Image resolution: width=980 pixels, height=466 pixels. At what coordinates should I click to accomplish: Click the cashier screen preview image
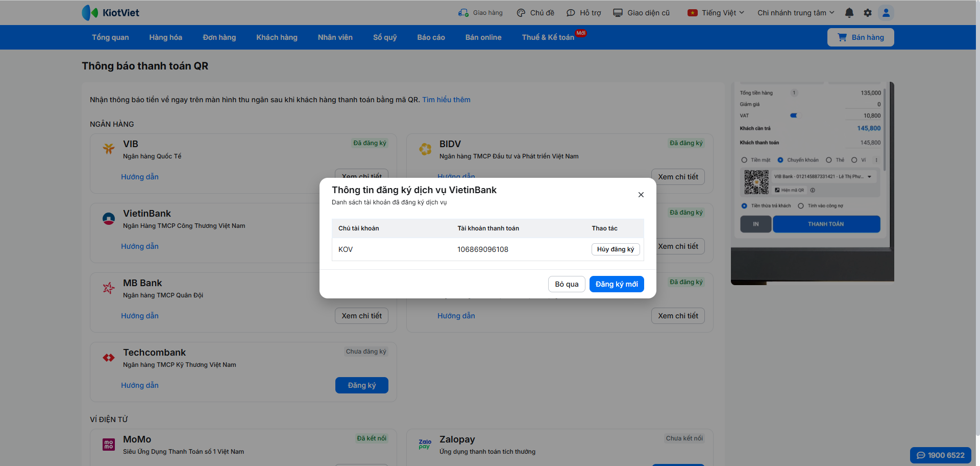point(813,183)
